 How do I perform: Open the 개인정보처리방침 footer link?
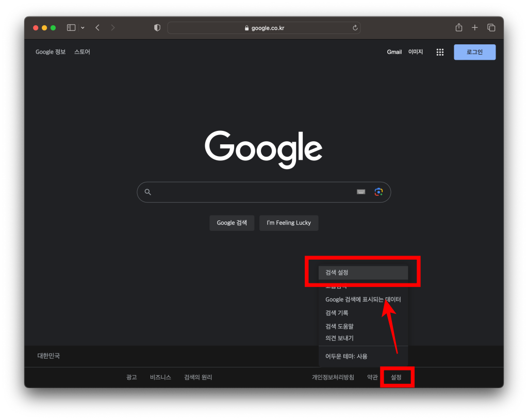pos(333,377)
